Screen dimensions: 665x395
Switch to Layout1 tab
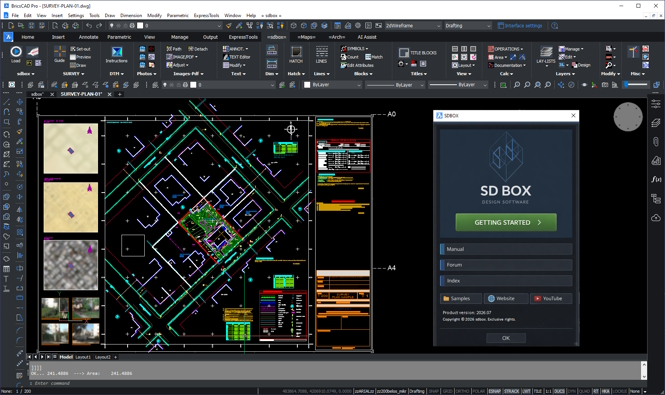tap(83, 357)
